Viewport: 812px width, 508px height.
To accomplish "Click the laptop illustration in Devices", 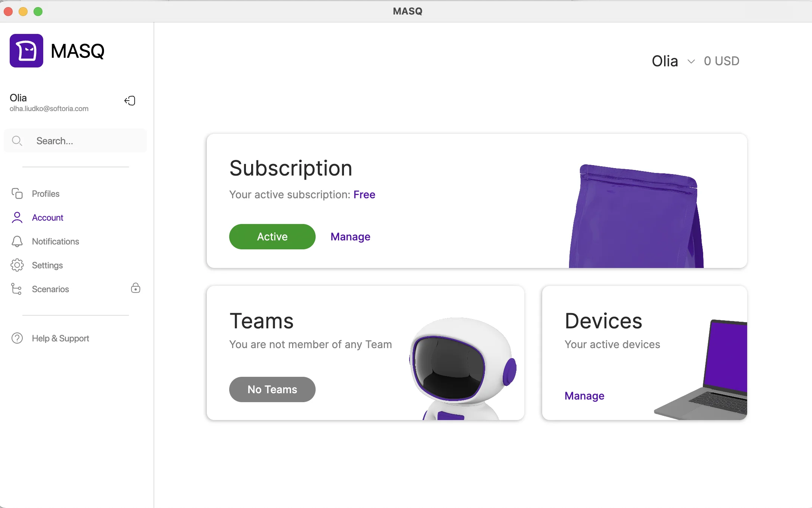I will tap(701, 369).
